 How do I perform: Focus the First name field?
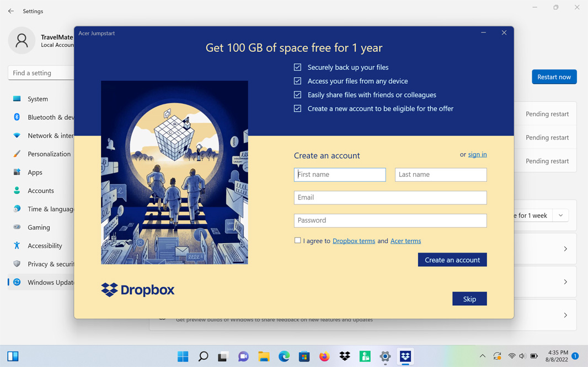pos(340,175)
